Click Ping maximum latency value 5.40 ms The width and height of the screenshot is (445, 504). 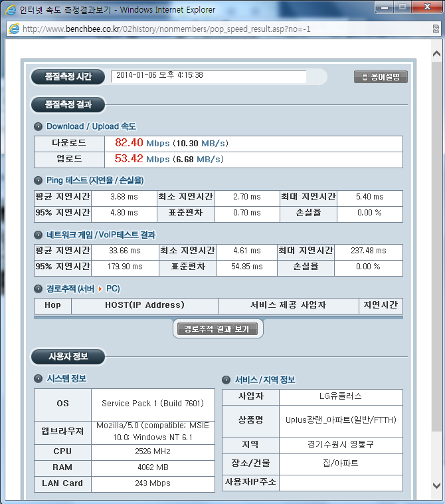pyautogui.click(x=370, y=197)
